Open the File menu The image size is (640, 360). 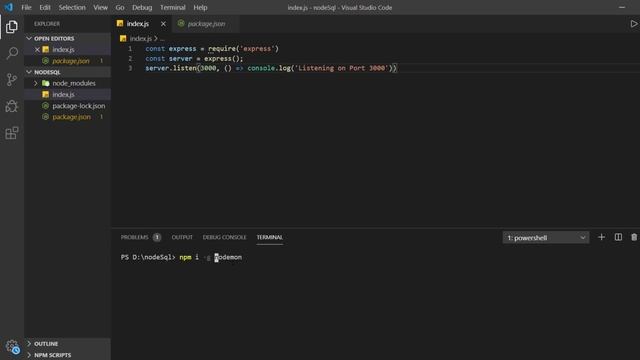tap(27, 7)
